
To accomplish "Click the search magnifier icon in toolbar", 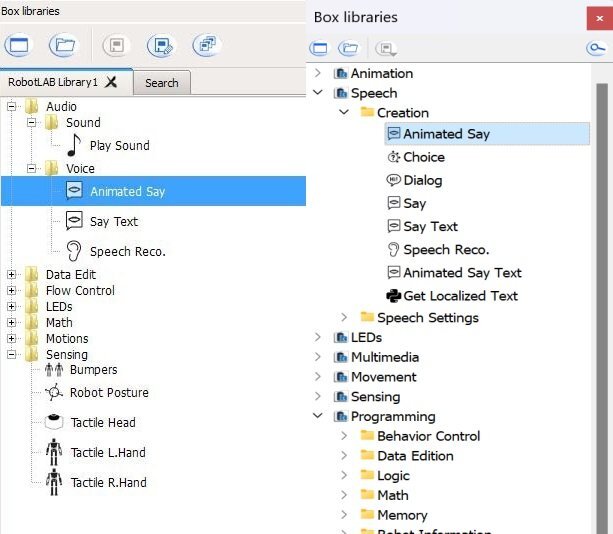I will (595, 48).
